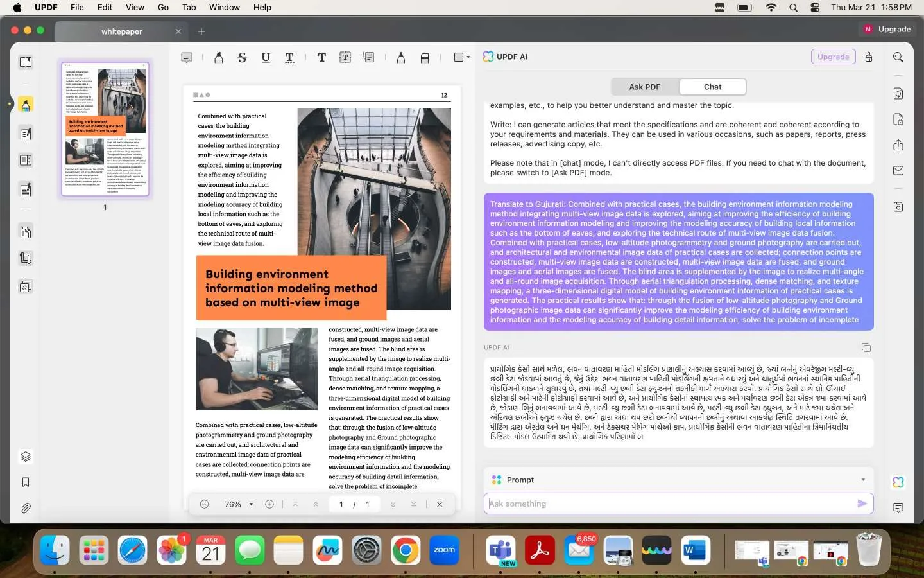
Task: Select the sticky note comment tool
Action: pyautogui.click(x=187, y=58)
